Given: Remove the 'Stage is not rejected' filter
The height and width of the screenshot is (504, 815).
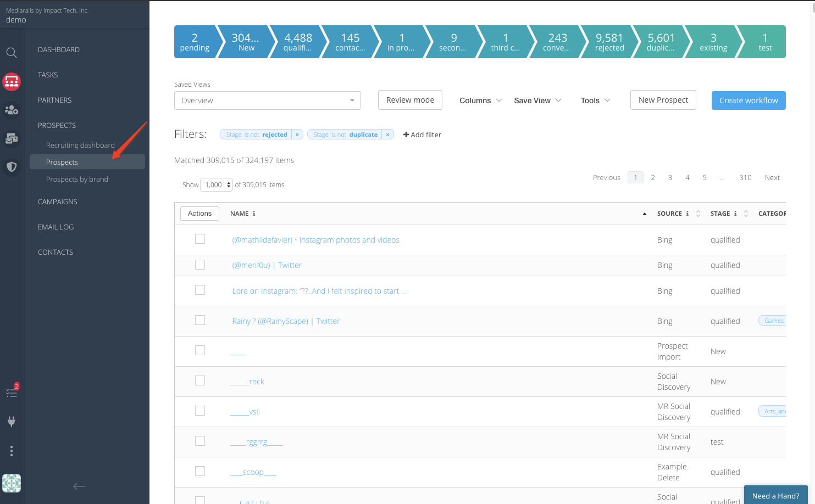Looking at the screenshot, I should pos(297,135).
